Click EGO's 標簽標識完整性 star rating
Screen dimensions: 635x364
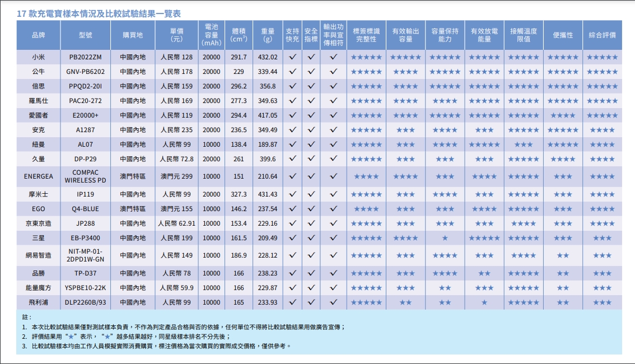pos(367,209)
